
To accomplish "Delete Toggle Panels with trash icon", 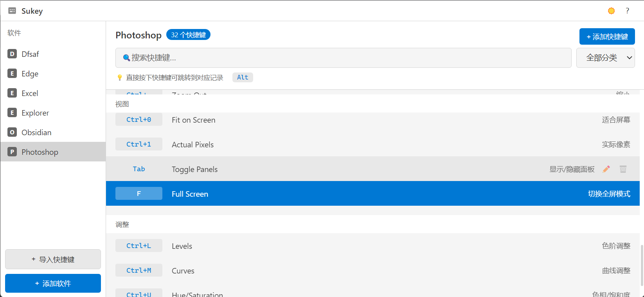I will tap(623, 169).
